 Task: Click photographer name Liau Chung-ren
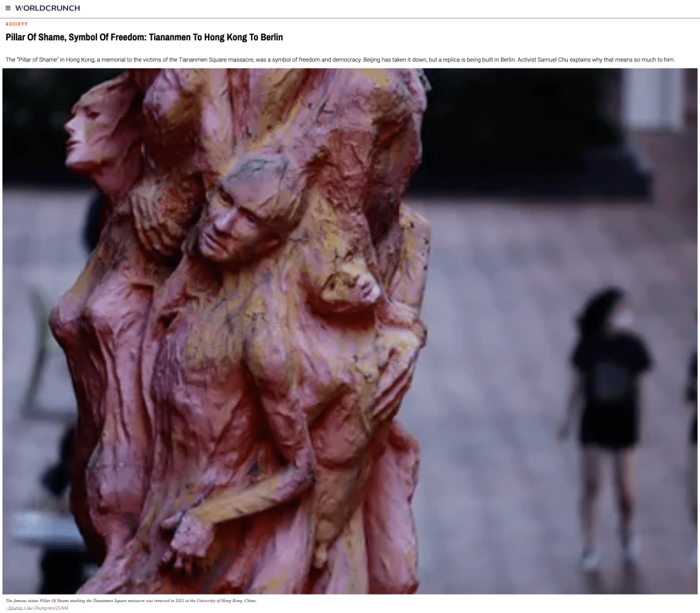(39, 608)
